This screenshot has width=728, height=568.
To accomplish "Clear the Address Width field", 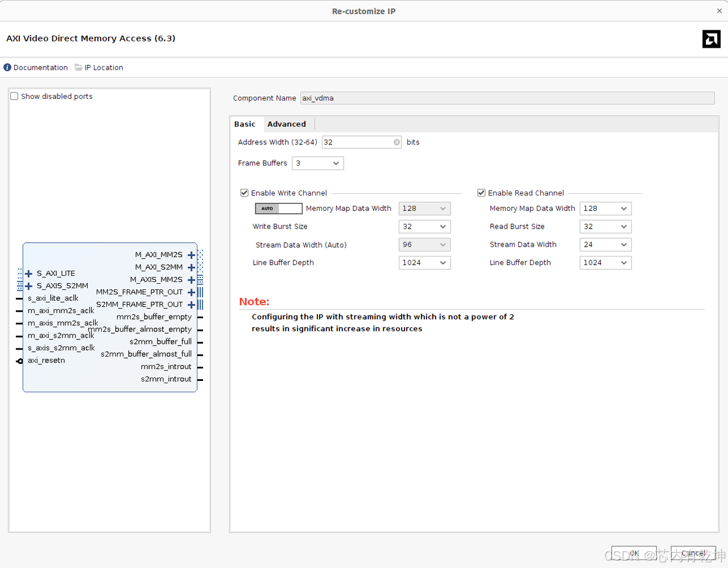I will click(x=396, y=142).
